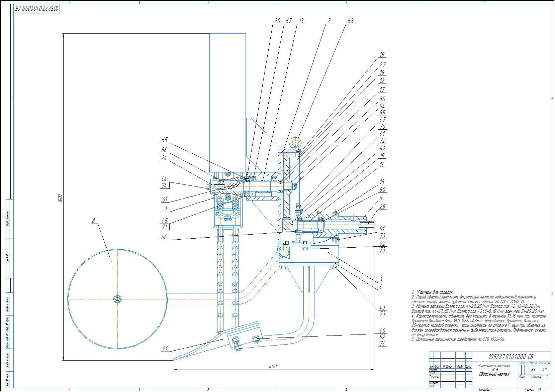This screenshot has height=392, width=555.
Task: Click title block designation 105227.01.01.000 СБ
Action: tap(511, 356)
